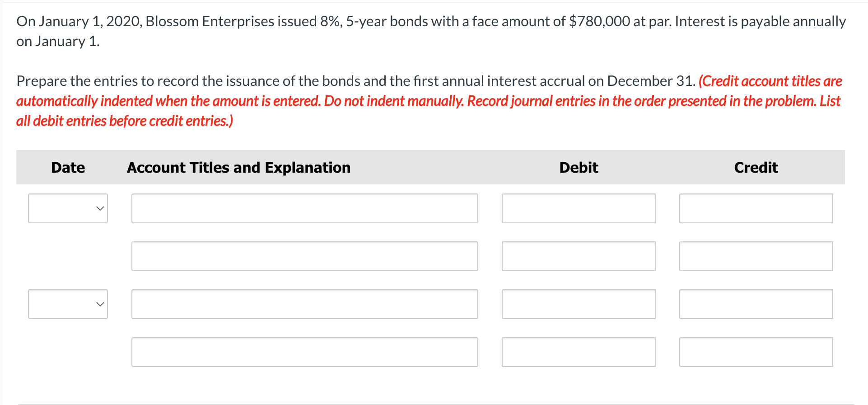This screenshot has width=868, height=405.
Task: Focus the fourth row Debit amount box
Action: click(578, 352)
